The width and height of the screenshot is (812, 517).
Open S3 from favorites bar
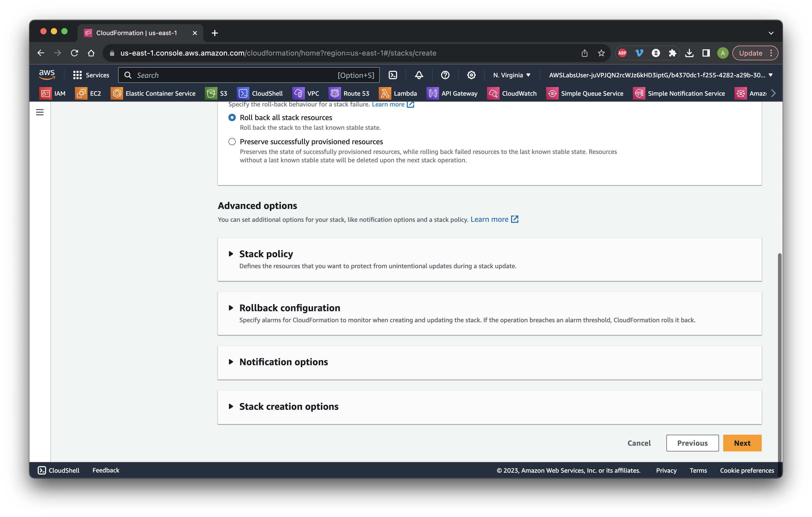[216, 94]
